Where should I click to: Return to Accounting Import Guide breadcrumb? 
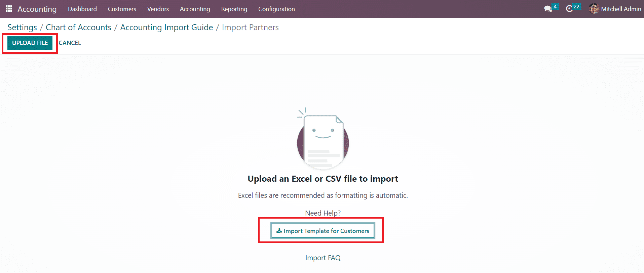(166, 28)
